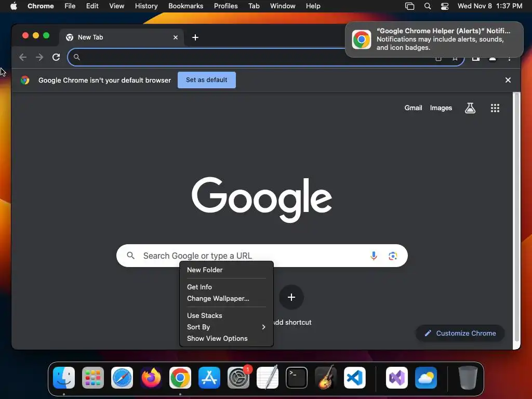532x399 pixels.
Task: Open Spotlight search in the menu bar
Action: [428, 6]
